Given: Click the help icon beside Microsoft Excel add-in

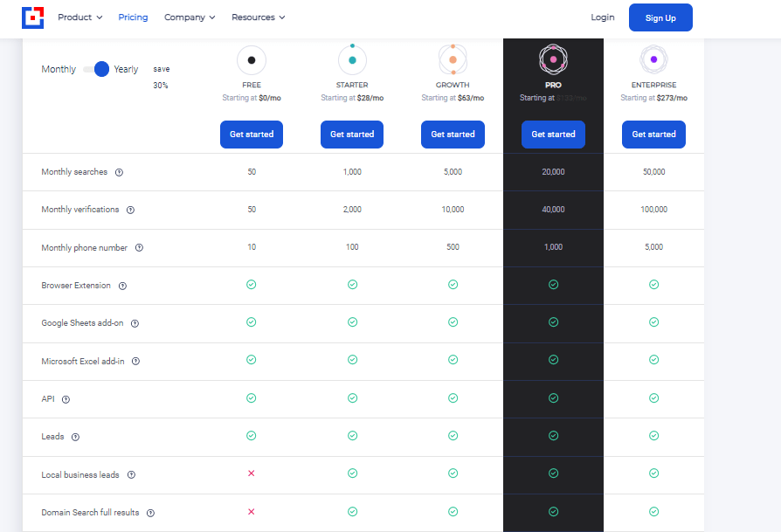Looking at the screenshot, I should pos(135,361).
